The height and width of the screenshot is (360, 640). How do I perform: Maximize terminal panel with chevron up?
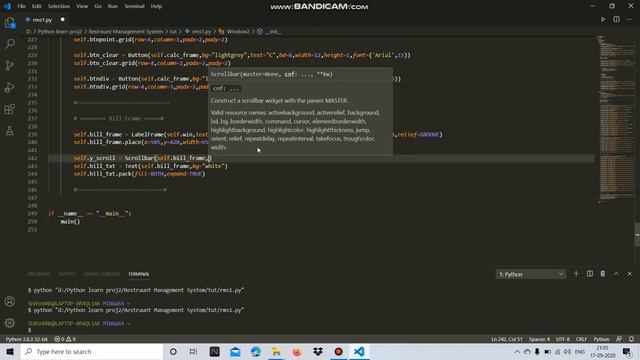(x=616, y=274)
